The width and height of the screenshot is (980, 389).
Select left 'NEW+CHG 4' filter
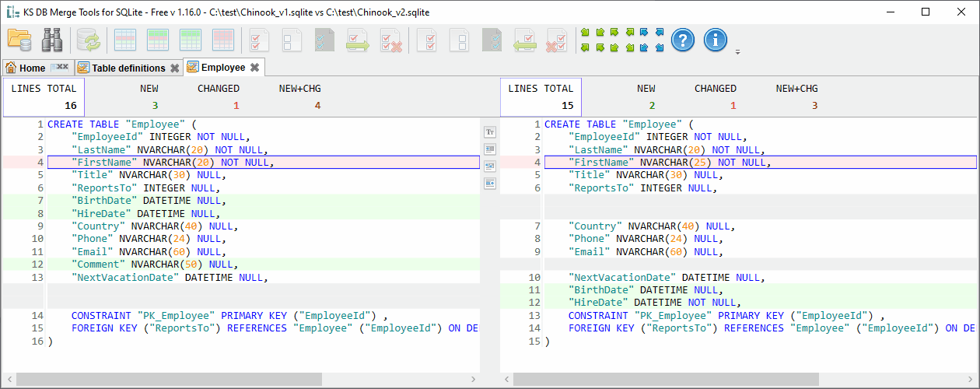[299, 96]
